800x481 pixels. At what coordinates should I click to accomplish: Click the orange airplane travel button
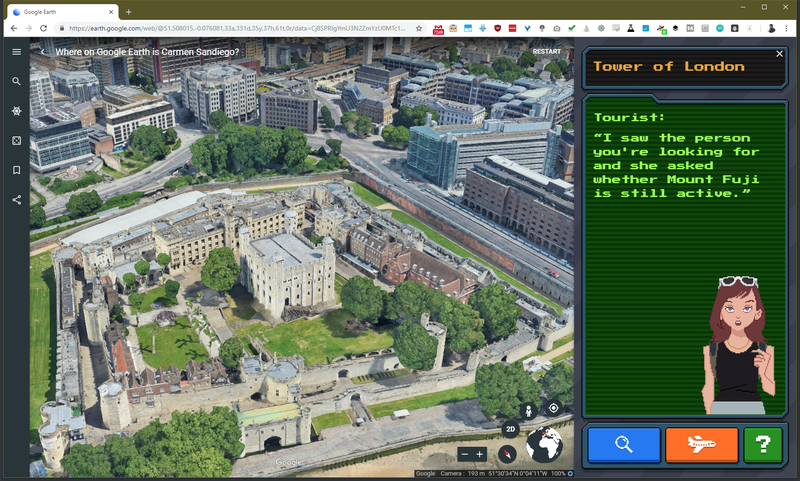tap(702, 444)
